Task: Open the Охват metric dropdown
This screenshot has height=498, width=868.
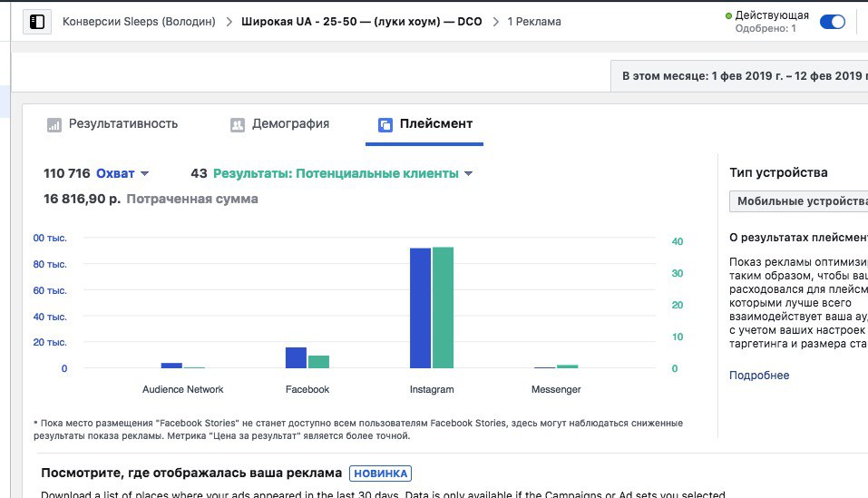Action: (122, 173)
